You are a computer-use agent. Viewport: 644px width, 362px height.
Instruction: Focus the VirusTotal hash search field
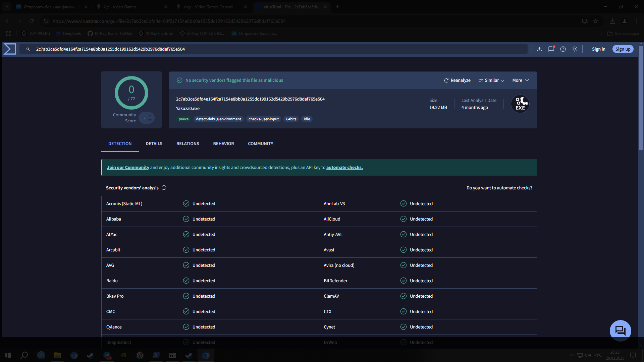[273, 49]
